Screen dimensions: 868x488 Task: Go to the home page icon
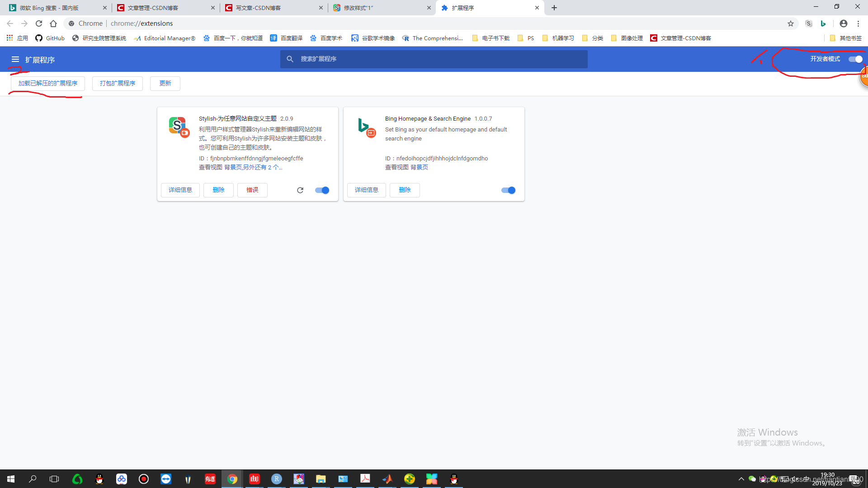pyautogui.click(x=53, y=23)
